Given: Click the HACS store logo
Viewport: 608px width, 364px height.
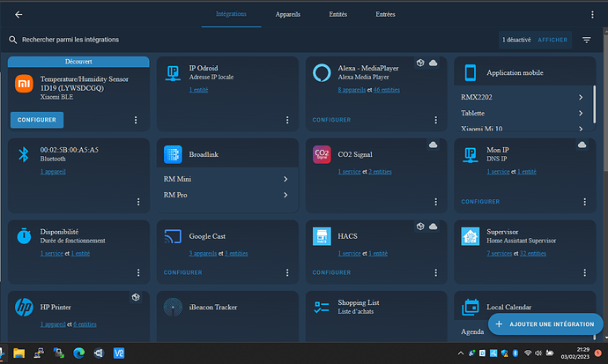Looking at the screenshot, I should (x=322, y=236).
